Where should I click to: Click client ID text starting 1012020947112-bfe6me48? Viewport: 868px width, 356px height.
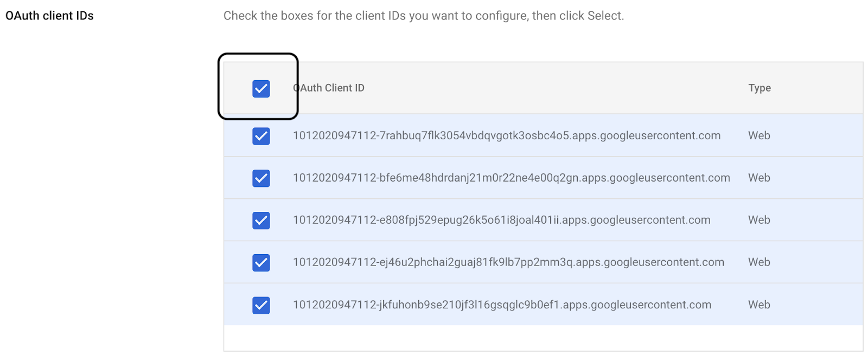coord(511,178)
